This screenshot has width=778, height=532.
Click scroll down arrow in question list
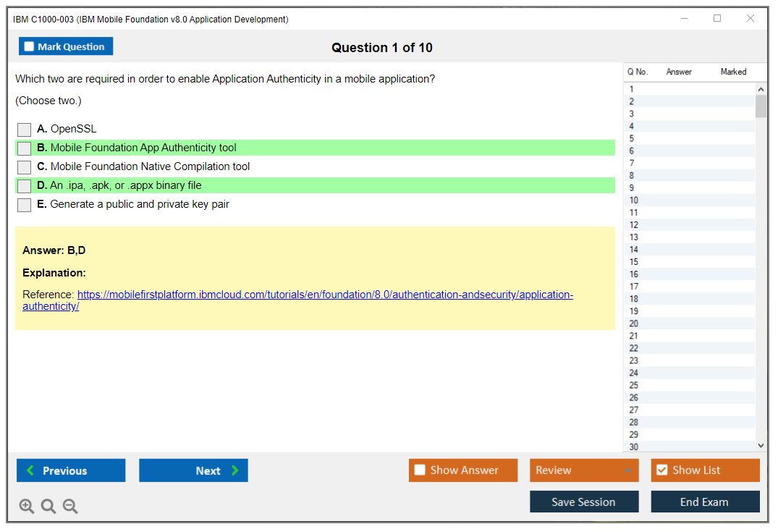tap(761, 446)
